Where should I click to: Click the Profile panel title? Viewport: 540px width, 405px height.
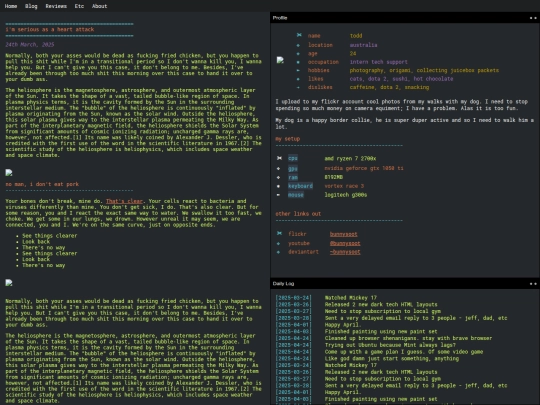(x=280, y=18)
